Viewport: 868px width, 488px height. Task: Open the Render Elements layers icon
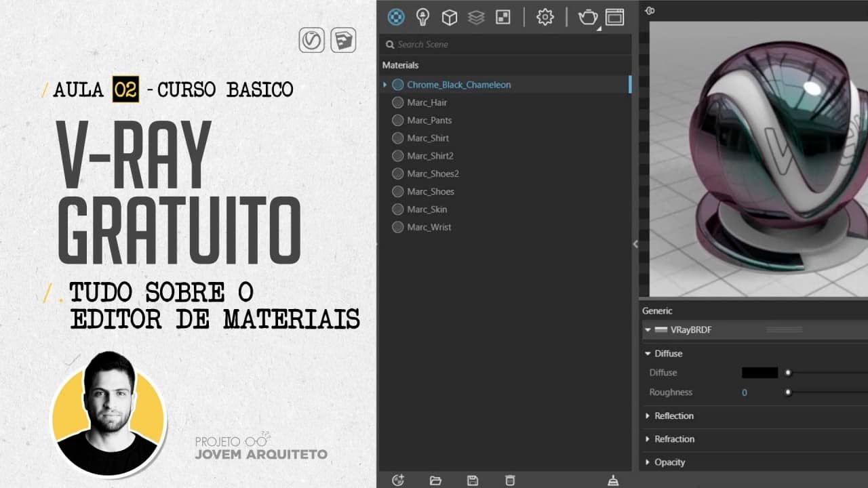pyautogui.click(x=476, y=17)
